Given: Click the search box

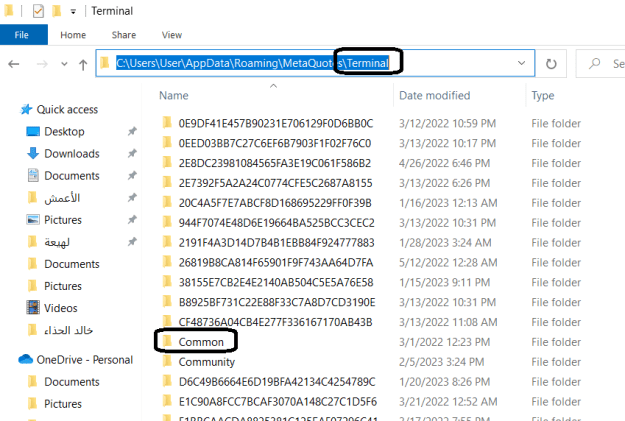Looking at the screenshot, I should pyautogui.click(x=601, y=63).
